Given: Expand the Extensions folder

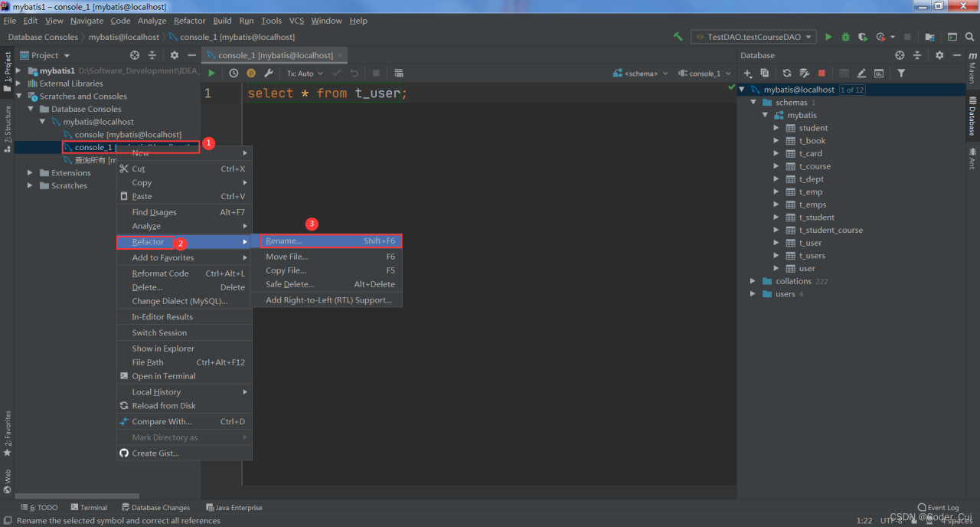Looking at the screenshot, I should [x=31, y=173].
